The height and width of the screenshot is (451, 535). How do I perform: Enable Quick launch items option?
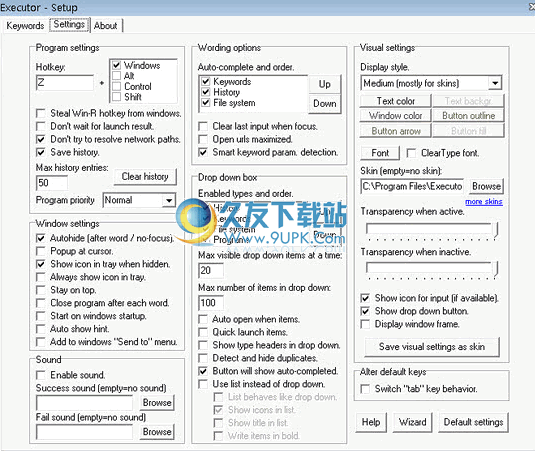[203, 332]
